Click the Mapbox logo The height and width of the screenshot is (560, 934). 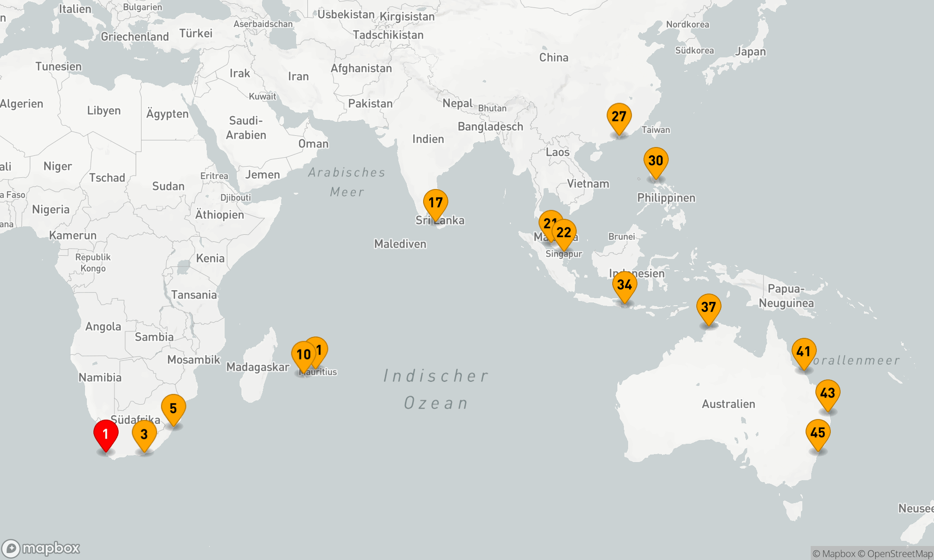41,548
